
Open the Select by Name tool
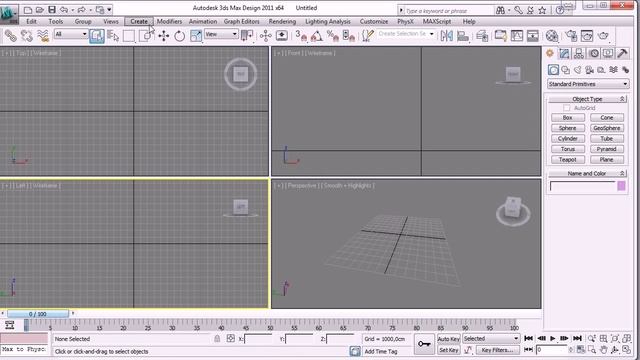point(113,36)
